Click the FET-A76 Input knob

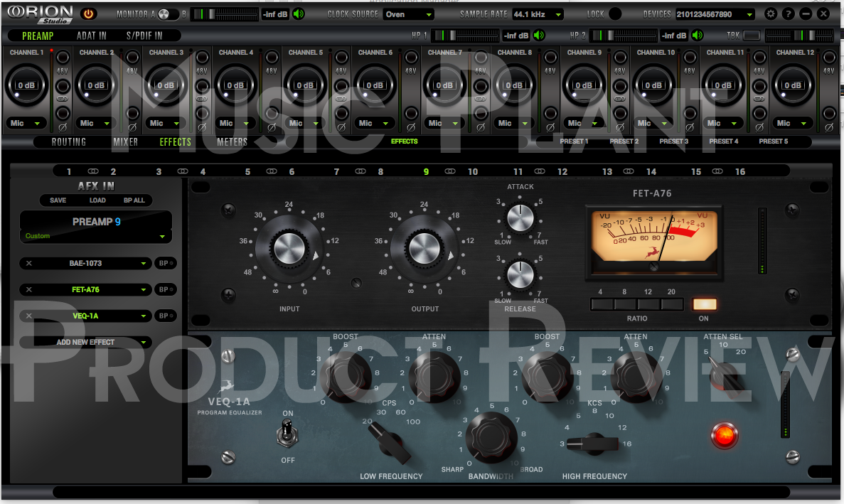pyautogui.click(x=289, y=249)
